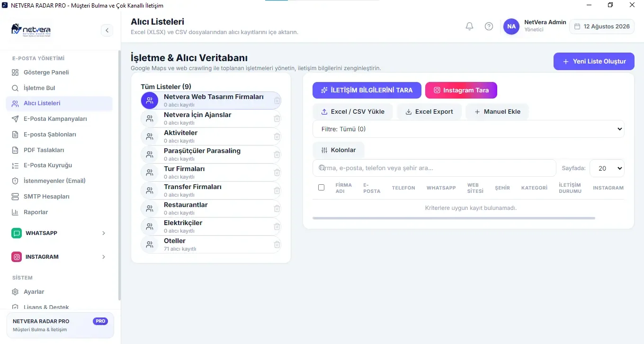Click the table horizontal scrollbar
This screenshot has height=344, width=644.
coord(454,218)
